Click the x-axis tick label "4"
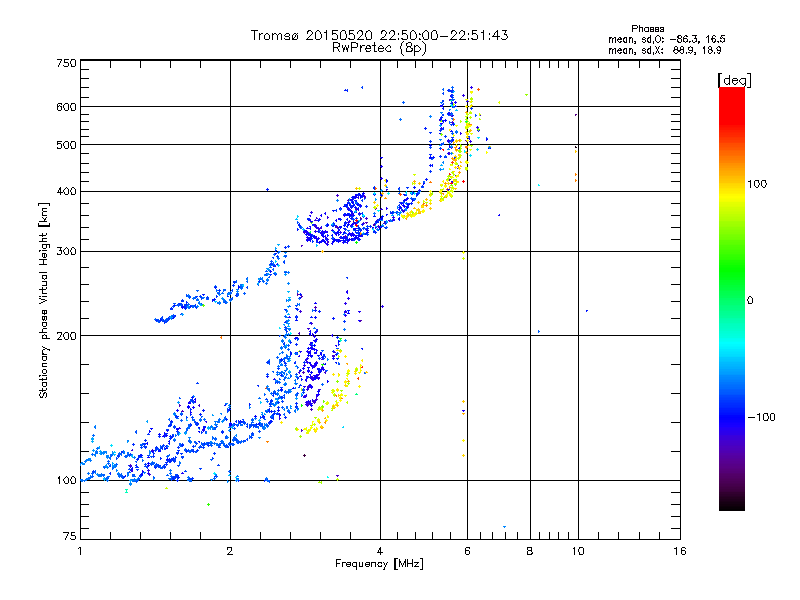 pyautogui.click(x=380, y=551)
